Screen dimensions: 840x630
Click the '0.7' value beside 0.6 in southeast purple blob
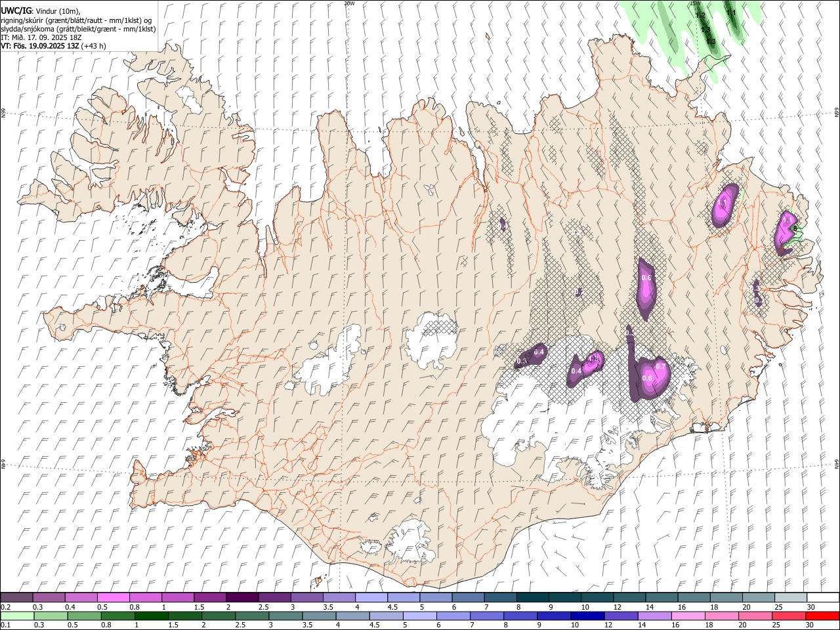pyautogui.click(x=661, y=366)
